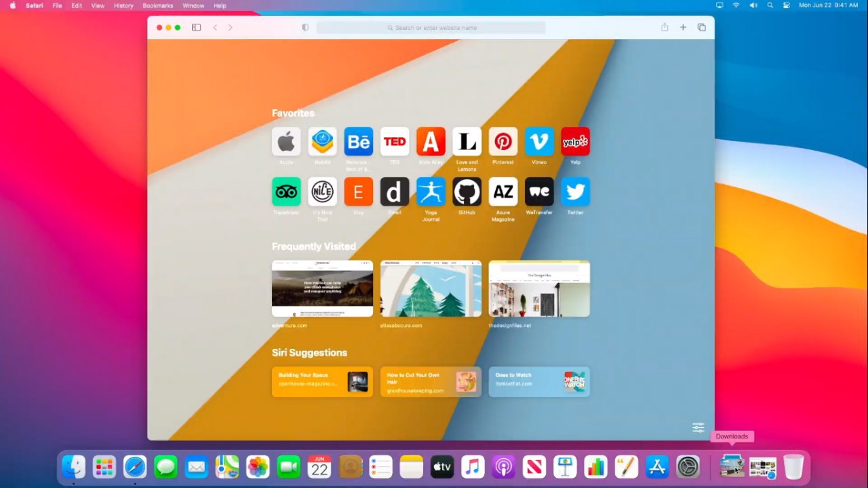This screenshot has width=868, height=488.
Task: Open the Edit menu
Action: pyautogui.click(x=77, y=5)
